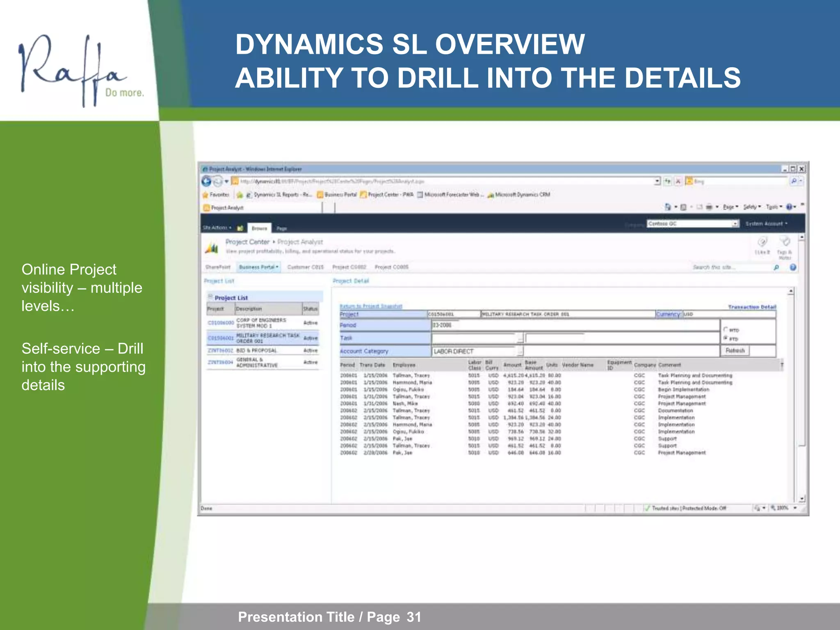840x630 pixels.
Task: Open Microsoft Forecaster Web favorite link
Action: click(x=451, y=195)
